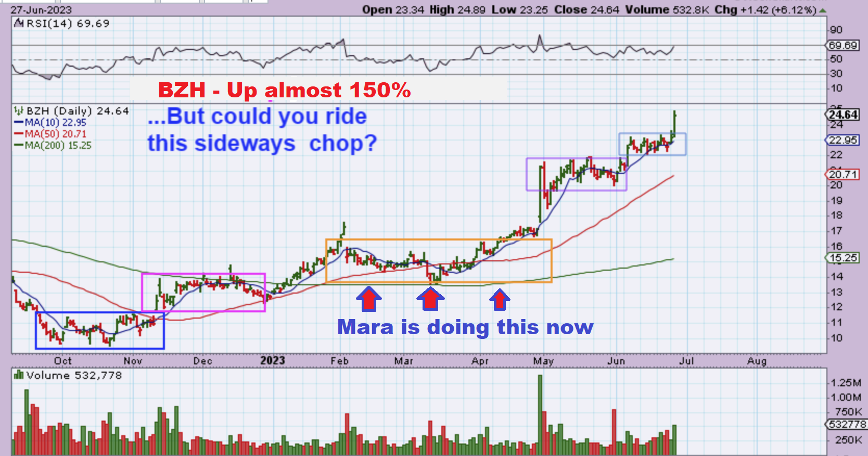
Task: Click the Chg +1.42 (+6.12%) value
Action: [x=765, y=9]
